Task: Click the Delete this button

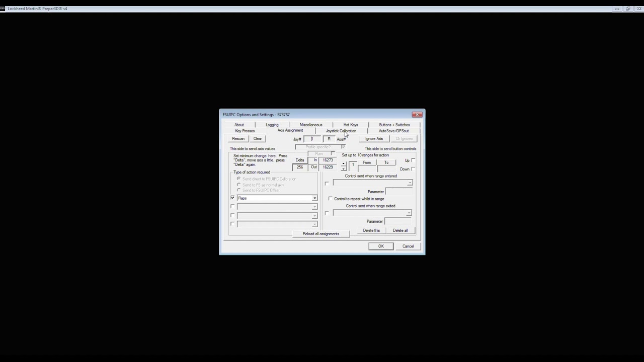Action: (x=371, y=230)
